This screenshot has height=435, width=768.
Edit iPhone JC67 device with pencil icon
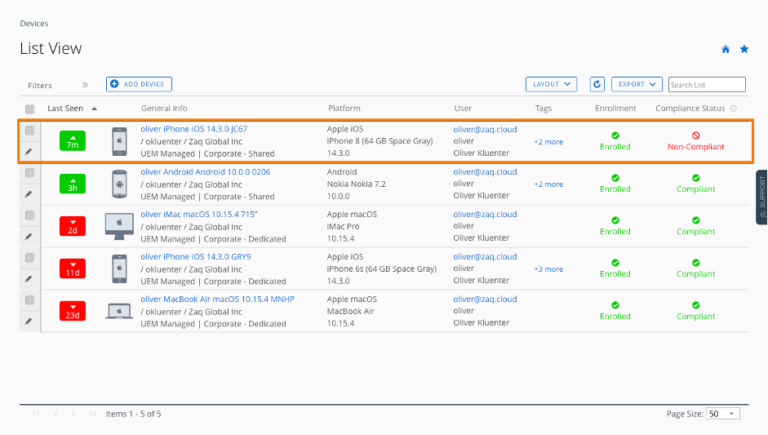click(29, 152)
